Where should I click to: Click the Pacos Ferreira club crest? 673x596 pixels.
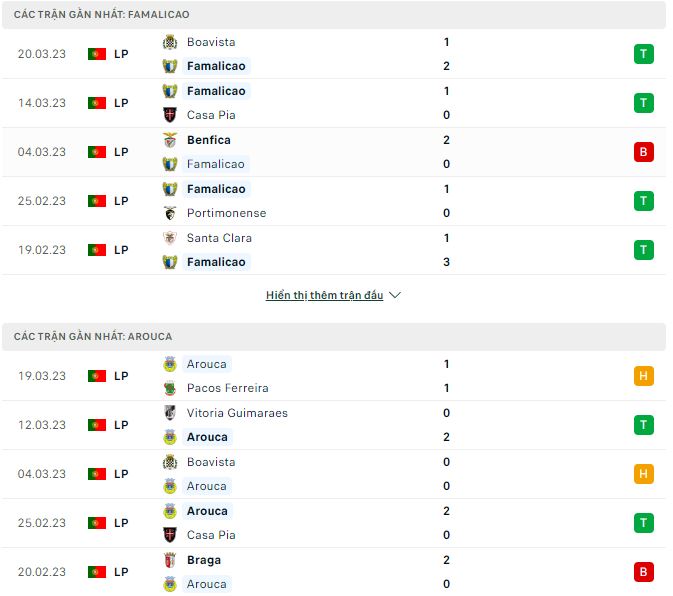[170, 388]
